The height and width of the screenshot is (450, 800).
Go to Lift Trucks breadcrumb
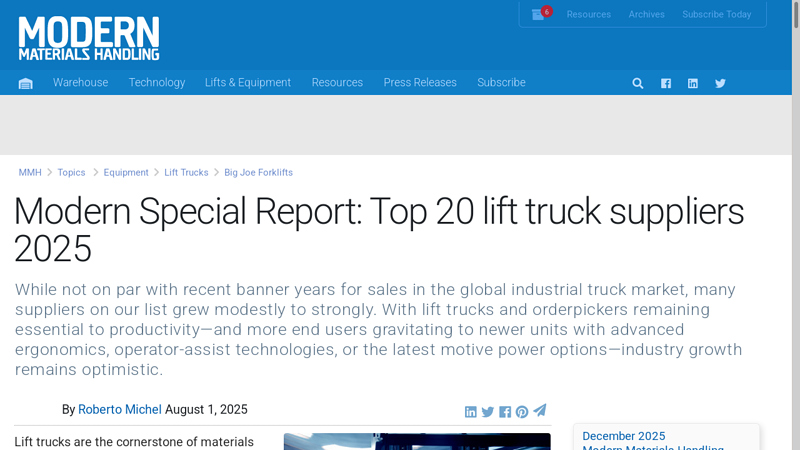186,172
